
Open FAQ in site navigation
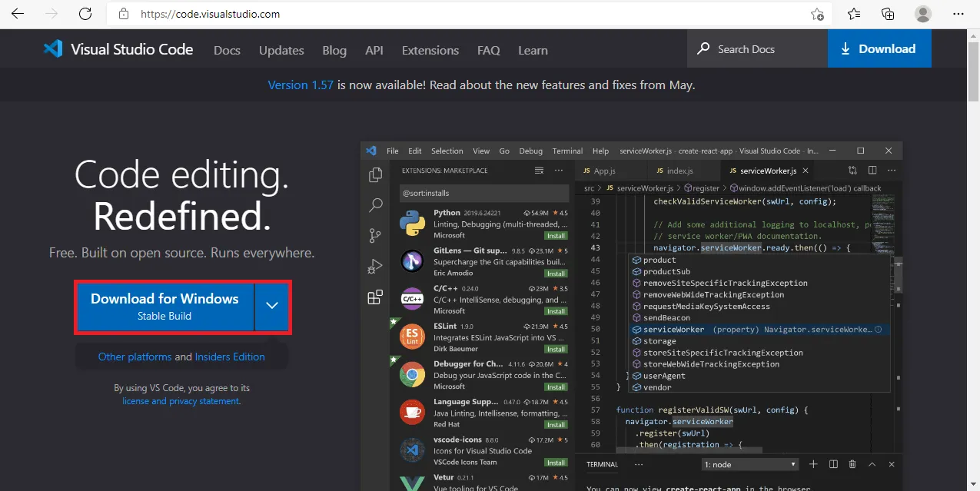pyautogui.click(x=489, y=50)
